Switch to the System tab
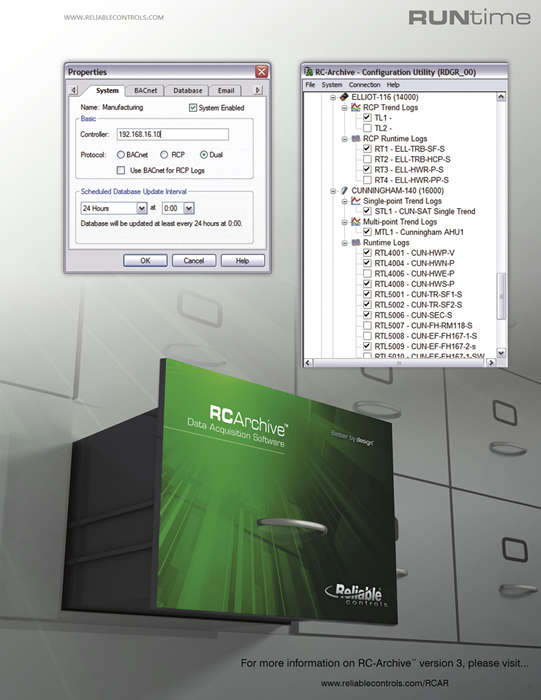This screenshot has width=541, height=700. click(107, 90)
